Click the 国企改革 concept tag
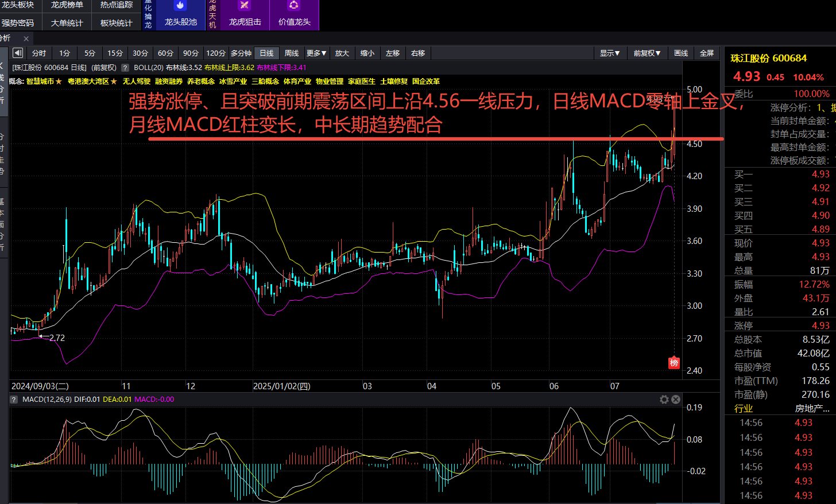 [x=426, y=82]
